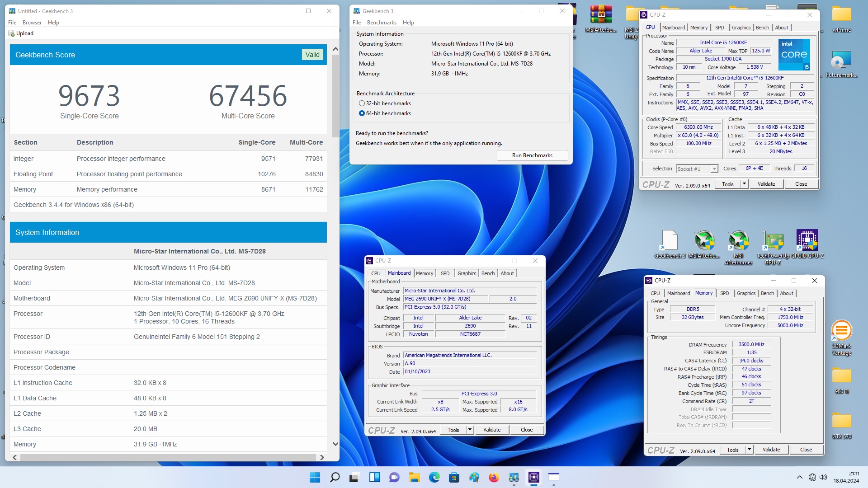
Task: Open Tools dropdown arrow in Memory window
Action: 749,450
